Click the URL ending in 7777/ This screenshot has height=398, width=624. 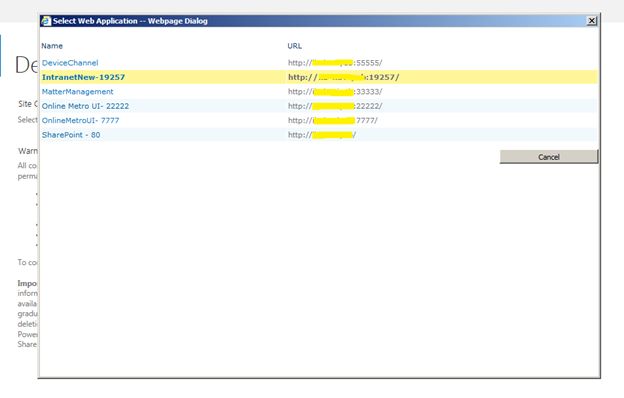click(333, 120)
